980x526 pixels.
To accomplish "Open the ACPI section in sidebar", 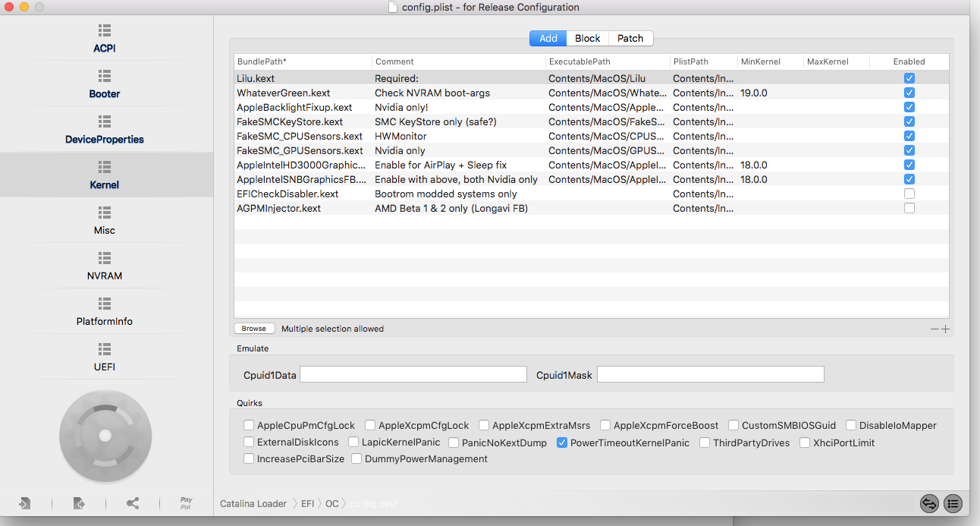I will [105, 39].
